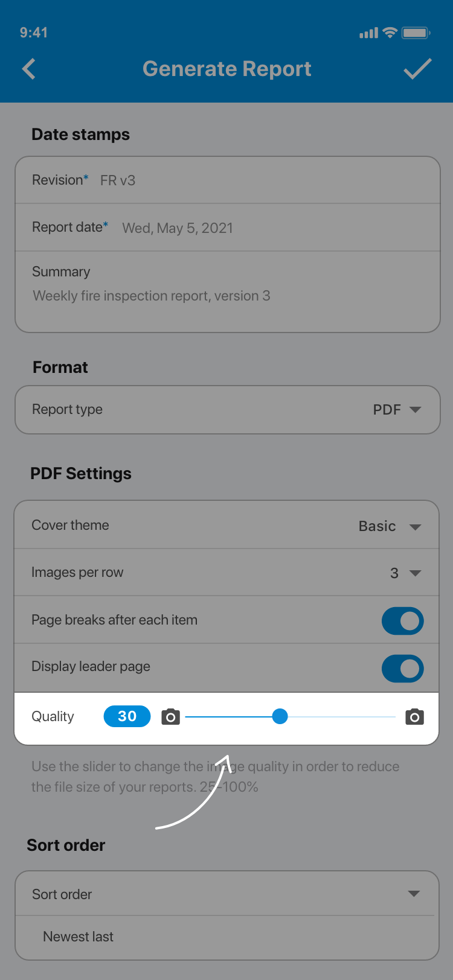453x980 pixels.
Task: Pick the Report date Wed, May 5, 2021
Action: pyautogui.click(x=178, y=228)
